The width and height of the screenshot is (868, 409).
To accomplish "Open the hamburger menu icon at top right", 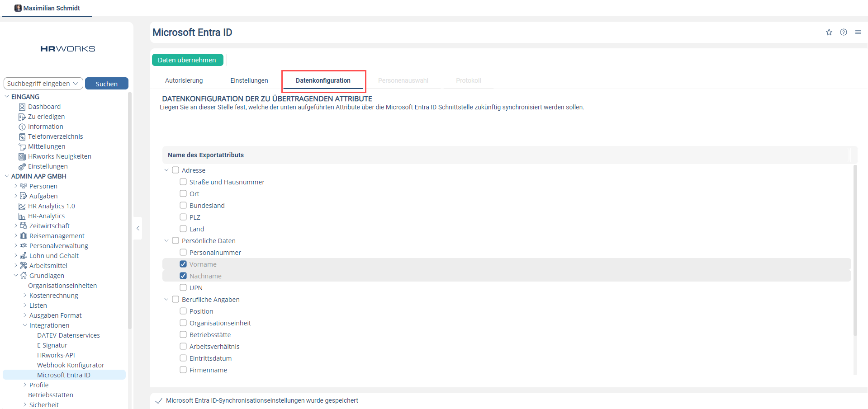I will 858,32.
